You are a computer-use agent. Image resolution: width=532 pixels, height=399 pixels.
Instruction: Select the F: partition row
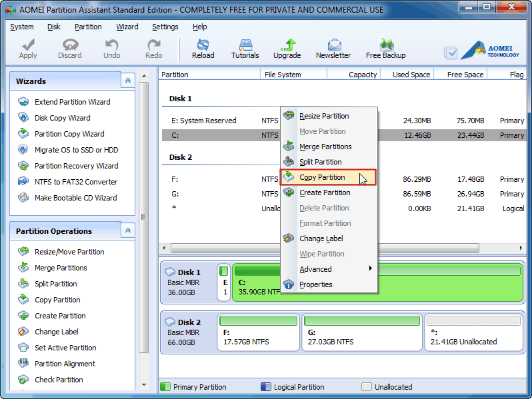click(343, 179)
